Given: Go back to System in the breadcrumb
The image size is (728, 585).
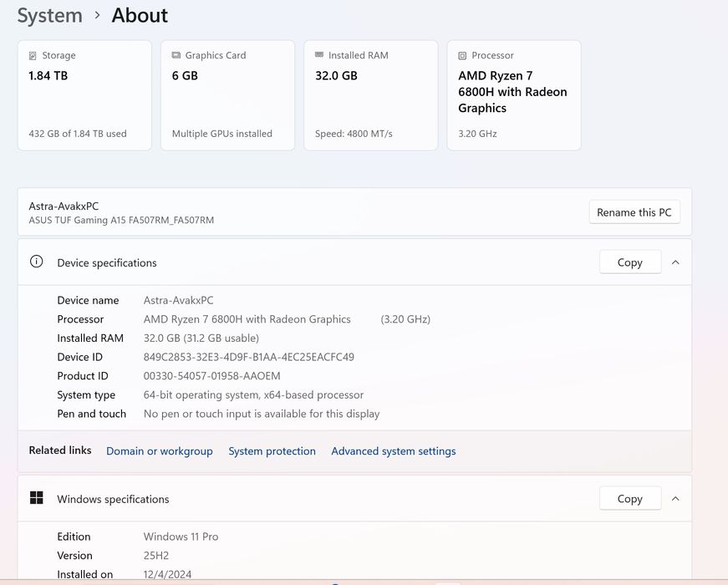Looking at the screenshot, I should tap(50, 15).
